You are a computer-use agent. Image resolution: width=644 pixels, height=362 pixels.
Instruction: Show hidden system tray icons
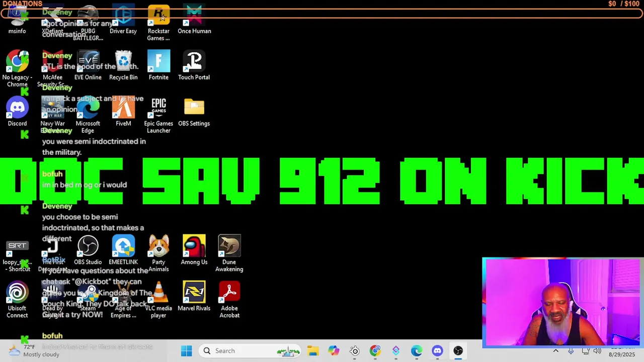(555, 351)
